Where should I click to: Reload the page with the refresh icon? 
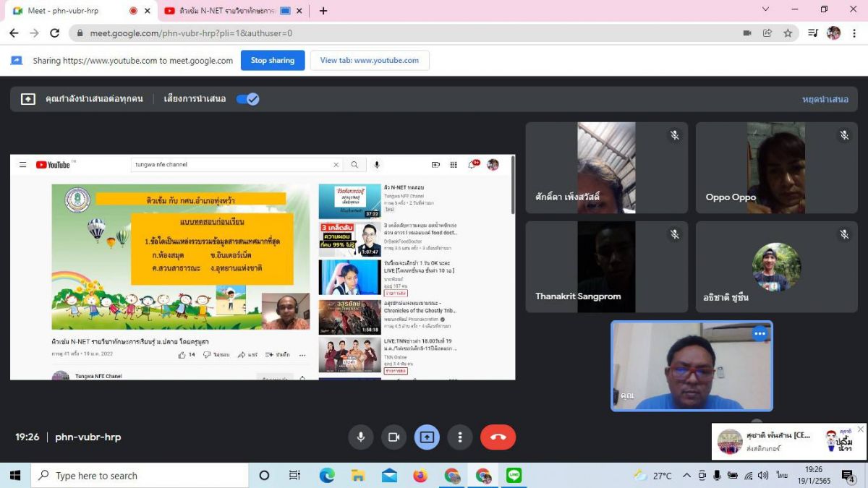[55, 33]
